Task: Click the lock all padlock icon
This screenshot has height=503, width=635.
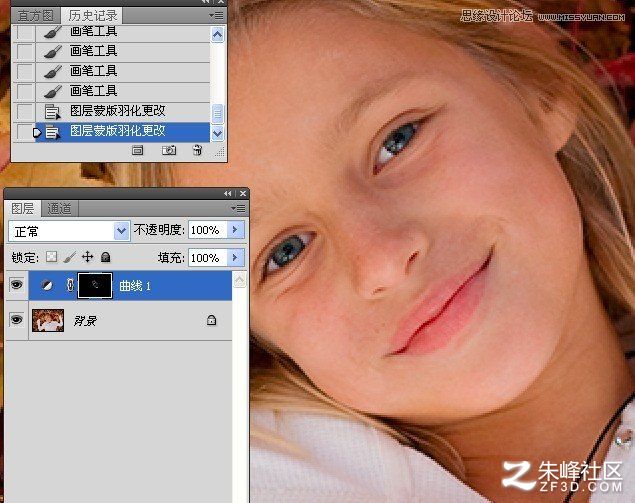Action: pos(106,257)
